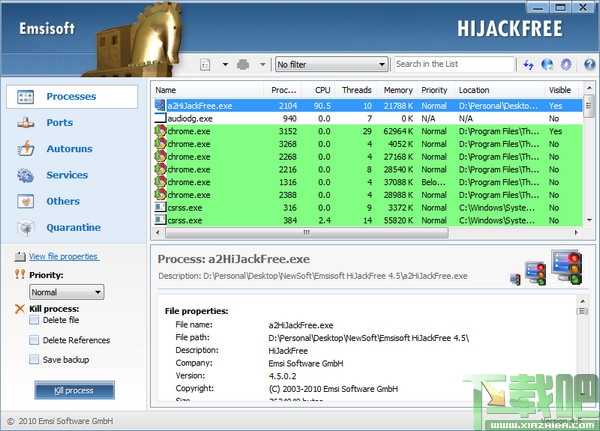The image size is (600, 431).
Task: Click the refresh arrows icon
Action: [528, 65]
